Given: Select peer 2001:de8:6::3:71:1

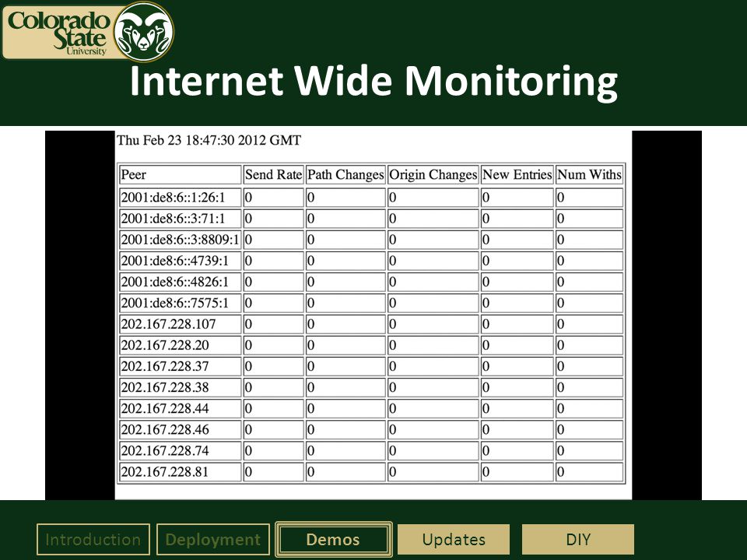Looking at the screenshot, I should click(180, 219).
